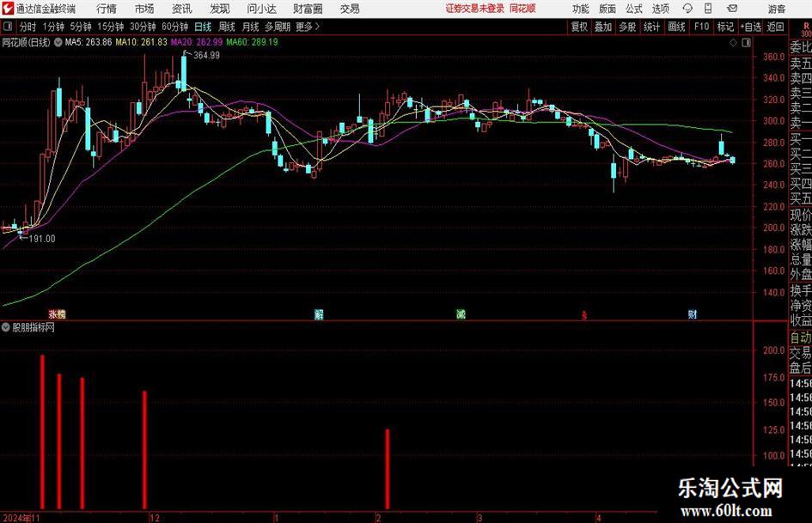Click the 2024年11 date axis label
812x523 pixels.
pos(21,518)
